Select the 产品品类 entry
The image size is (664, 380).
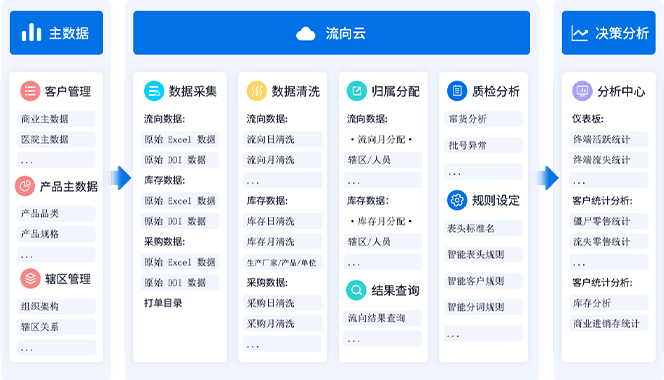[x=56, y=214]
